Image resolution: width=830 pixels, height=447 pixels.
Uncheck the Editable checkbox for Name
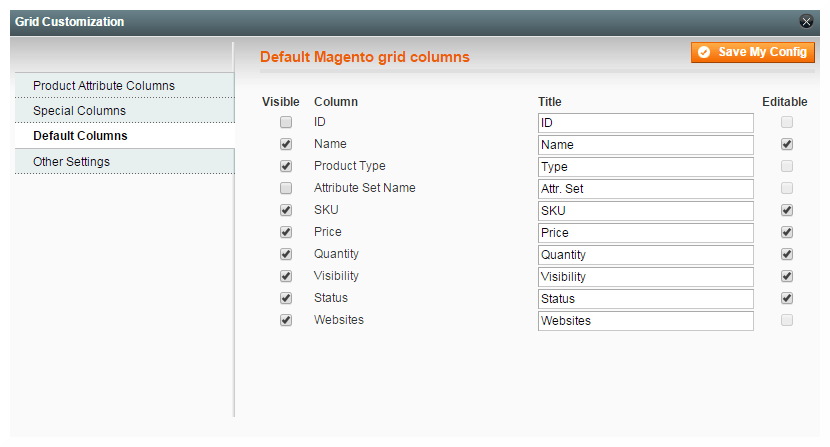tap(787, 144)
